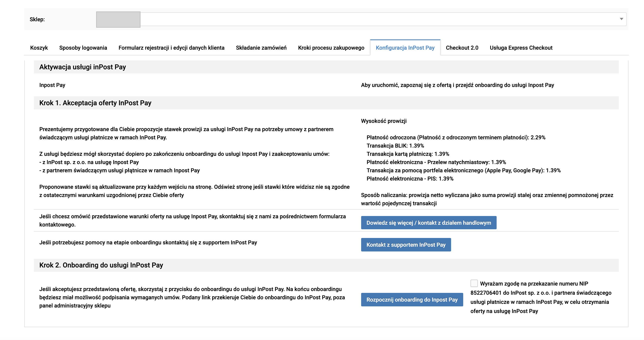Click the 'Proponowane stawki są aktualizowane' paragraph

pos(194,191)
